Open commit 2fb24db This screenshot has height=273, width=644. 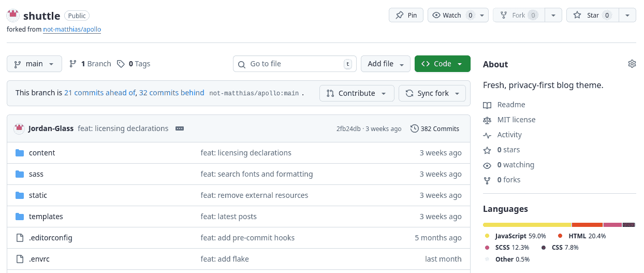point(348,128)
